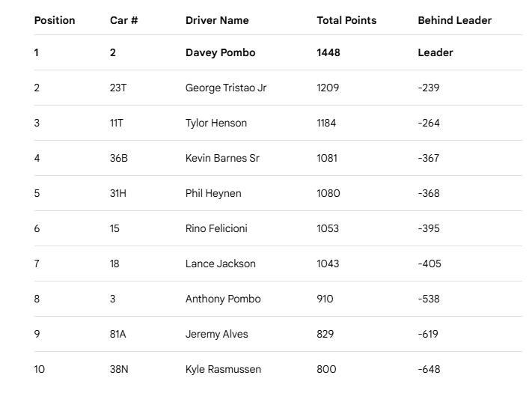Click the 1448 total points value

328,52
